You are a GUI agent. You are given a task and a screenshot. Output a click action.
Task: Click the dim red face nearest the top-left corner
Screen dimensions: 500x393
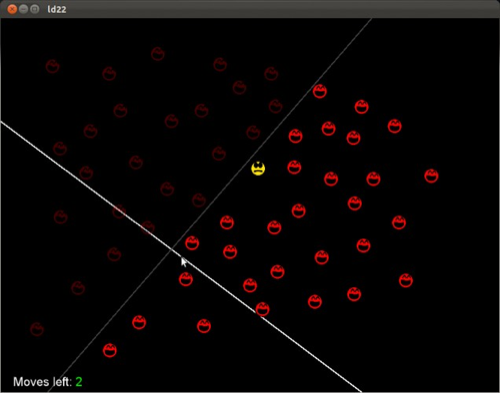52,66
